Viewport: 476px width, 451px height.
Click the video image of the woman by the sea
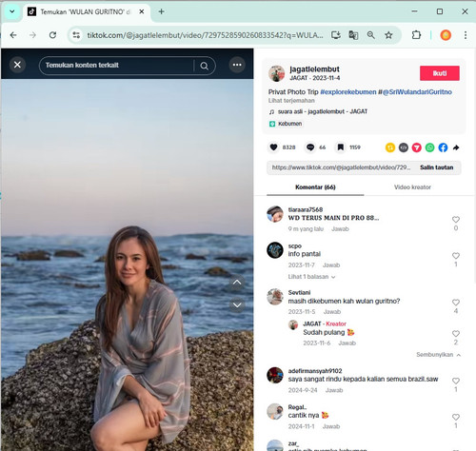pos(127,265)
